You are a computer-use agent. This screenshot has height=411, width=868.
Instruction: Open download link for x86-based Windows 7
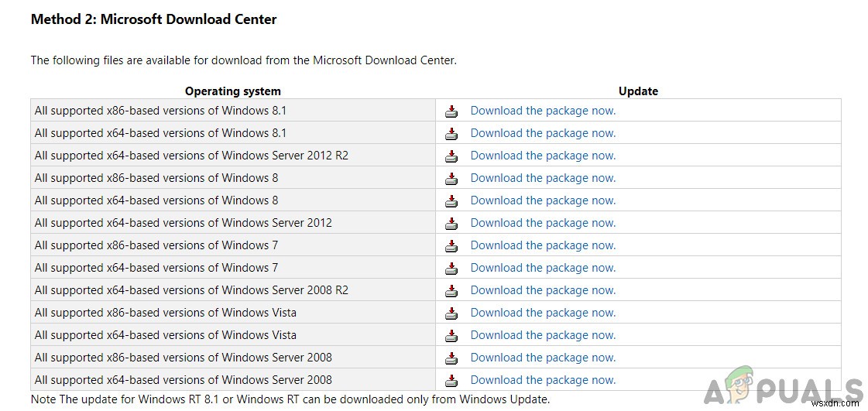pyautogui.click(x=543, y=245)
